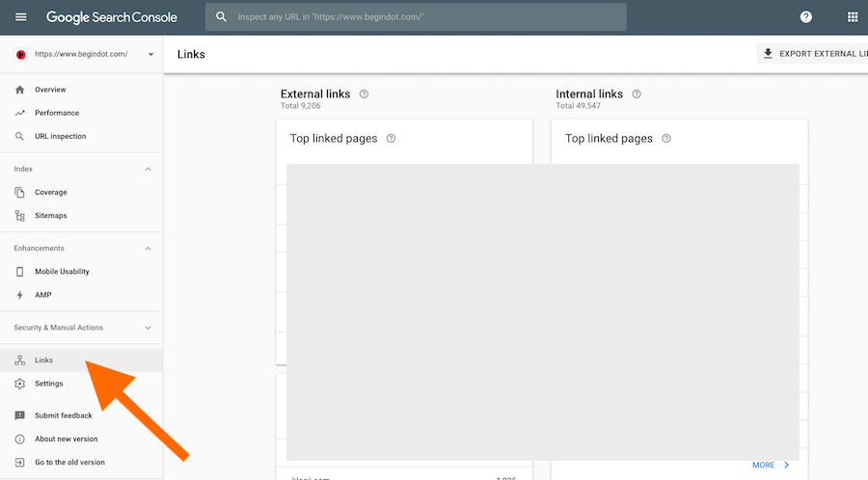868x480 pixels.
Task: Click the Sitemaps tree icon
Action: click(20, 216)
